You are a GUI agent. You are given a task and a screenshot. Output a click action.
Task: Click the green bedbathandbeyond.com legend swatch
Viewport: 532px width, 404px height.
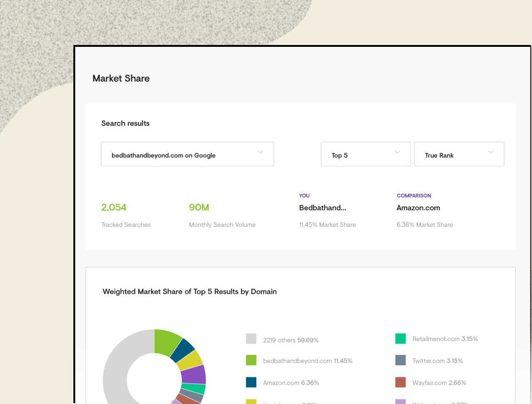[x=251, y=360]
